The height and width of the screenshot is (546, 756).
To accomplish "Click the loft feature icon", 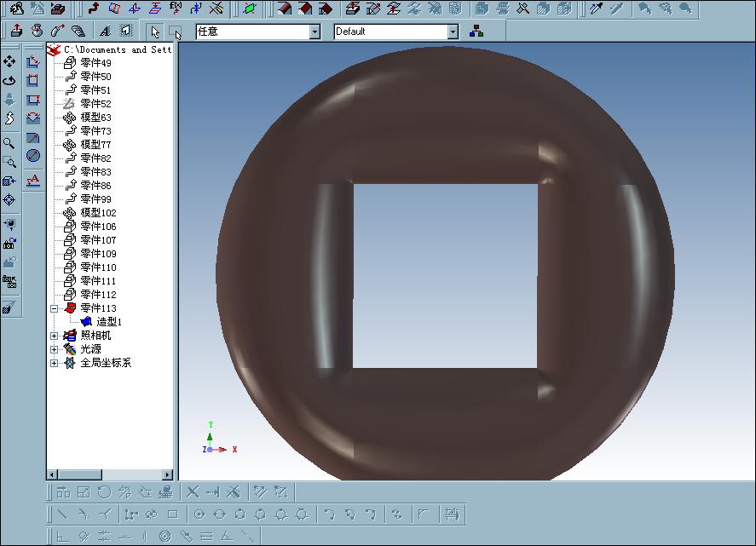I will click(x=78, y=31).
